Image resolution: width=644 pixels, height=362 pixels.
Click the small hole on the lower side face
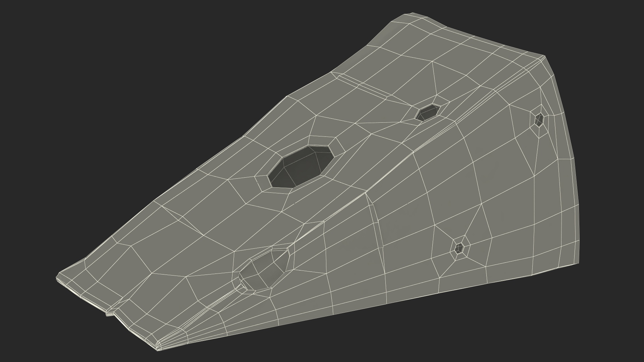(x=459, y=248)
